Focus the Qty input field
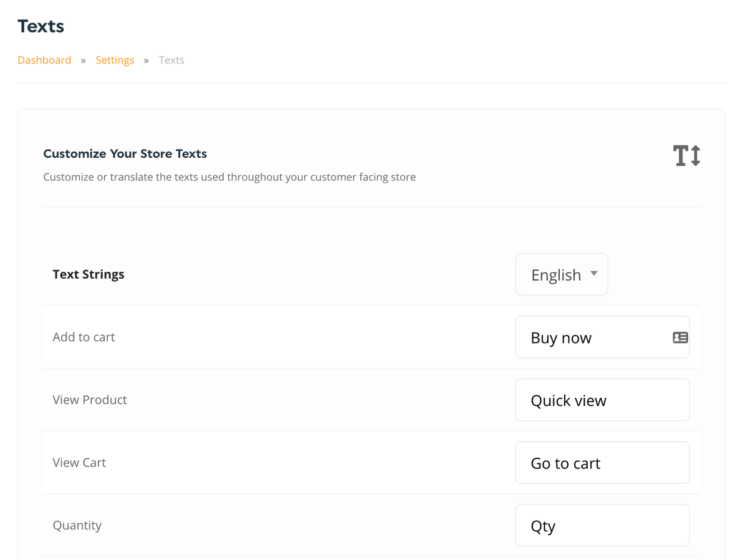 tap(602, 525)
